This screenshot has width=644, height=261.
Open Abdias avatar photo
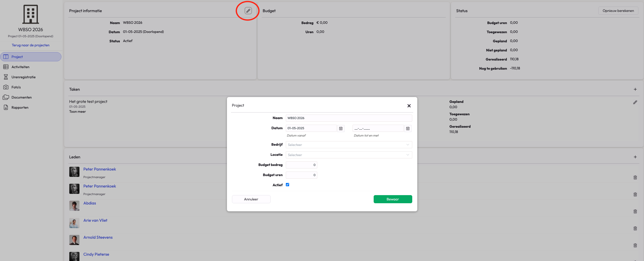point(74,206)
